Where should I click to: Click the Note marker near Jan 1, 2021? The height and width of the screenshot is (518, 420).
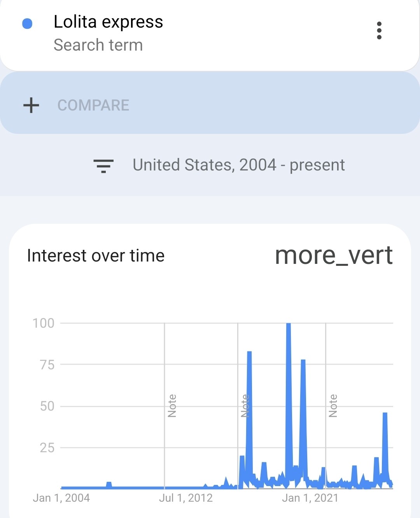coord(333,406)
